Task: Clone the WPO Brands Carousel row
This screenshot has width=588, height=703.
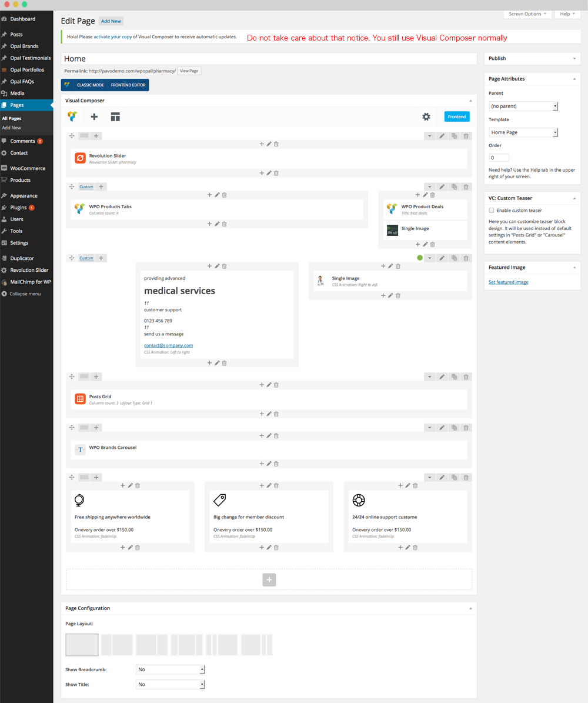Action: pyautogui.click(x=454, y=428)
